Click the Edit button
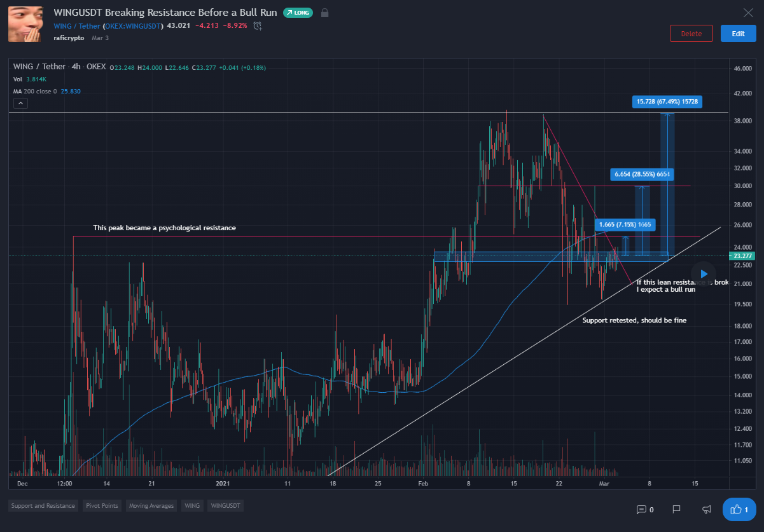The height and width of the screenshot is (532, 764). (738, 34)
